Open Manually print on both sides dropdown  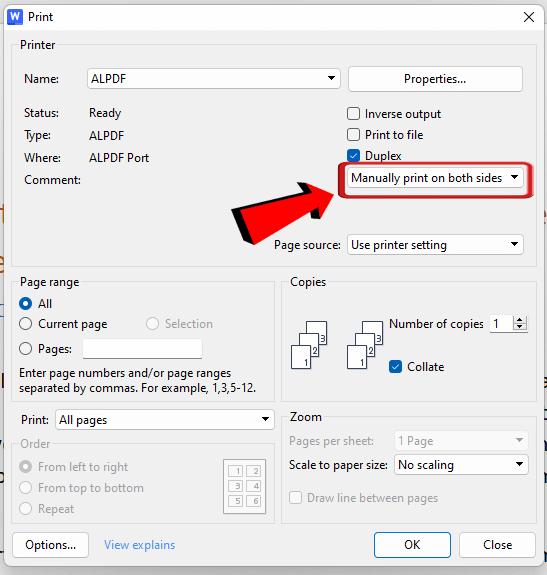(435, 178)
